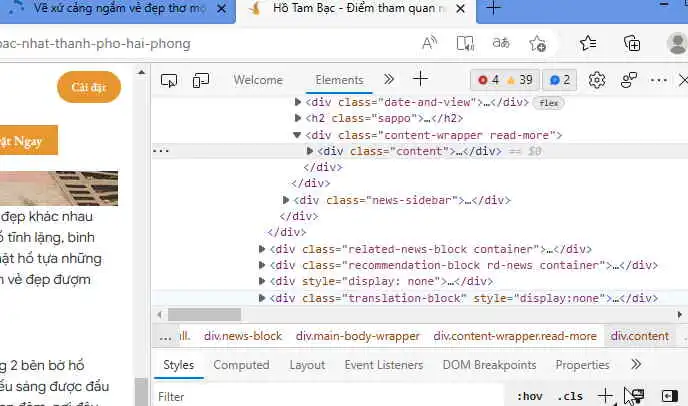Toggle the .cls class editor

point(570,396)
